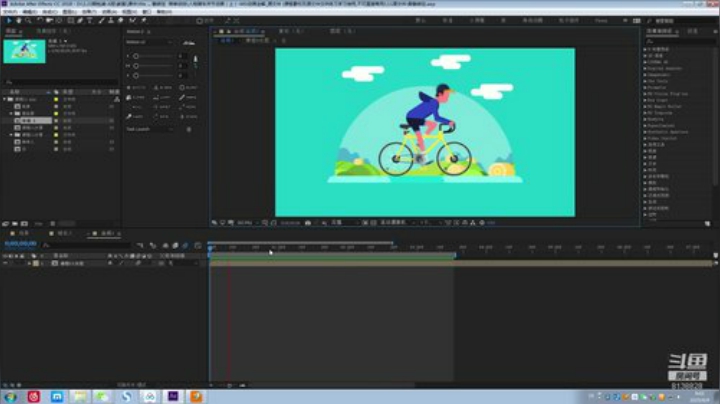Viewport: 720px width, 404px height.
Task: Select the Eraser tool
Action: pyautogui.click(x=120, y=21)
